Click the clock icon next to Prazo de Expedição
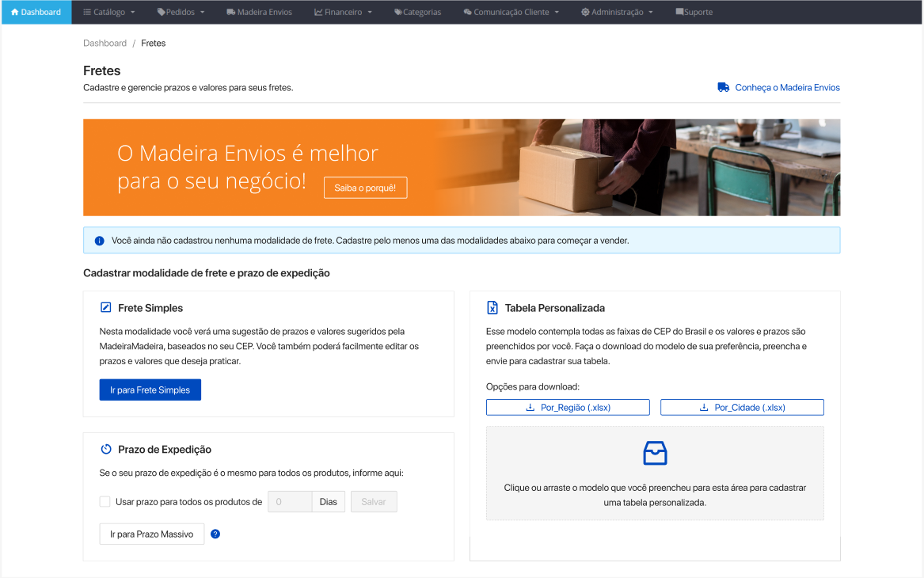The width and height of the screenshot is (924, 578). point(106,449)
